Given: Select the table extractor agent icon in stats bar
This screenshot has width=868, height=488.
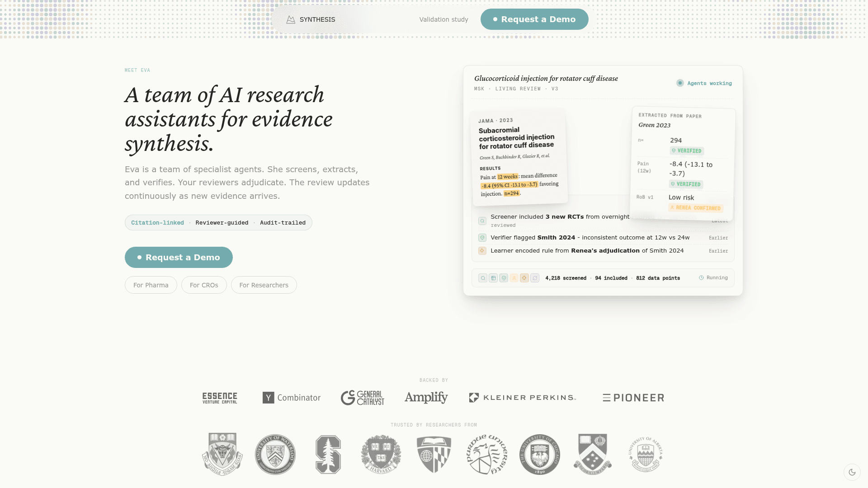Looking at the screenshot, I should pos(493,278).
